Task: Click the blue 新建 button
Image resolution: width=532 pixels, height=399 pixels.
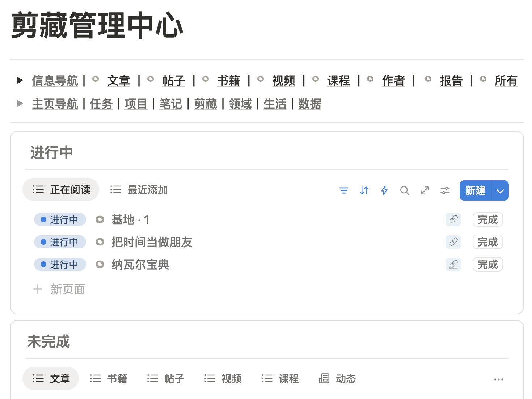Action: point(475,191)
